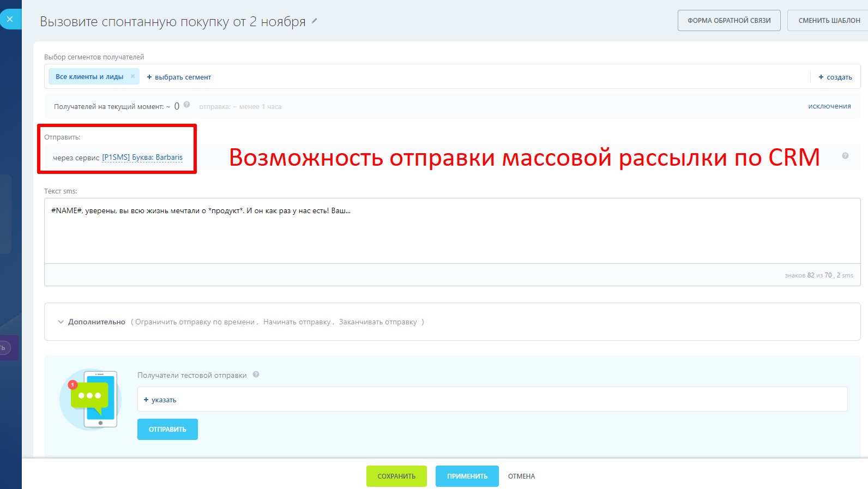868x489 pixels.
Task: Click the "отправка: ~ менее 1 часа" text
Action: click(x=240, y=107)
